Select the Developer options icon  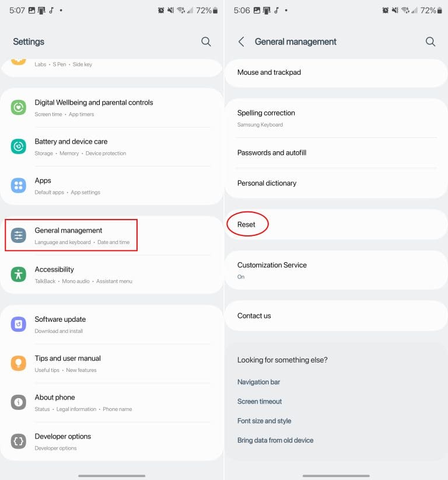pyautogui.click(x=18, y=441)
